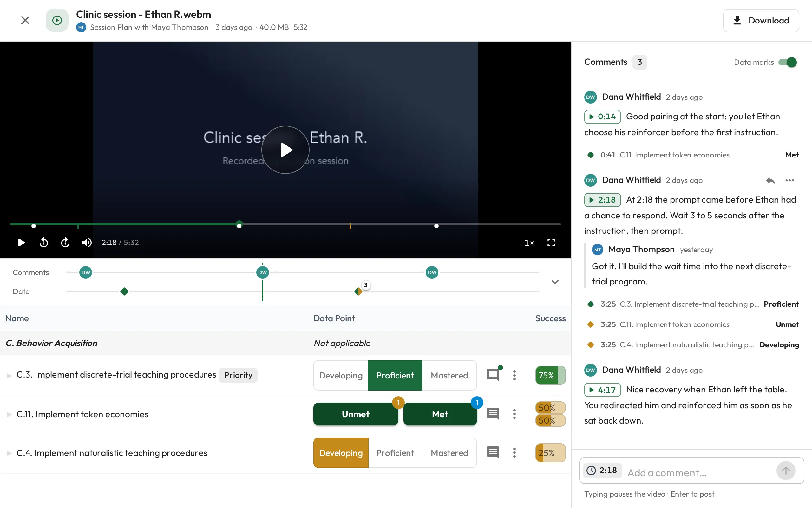This screenshot has width=812, height=508.
Task: Click the Success column header
Action: click(x=550, y=318)
